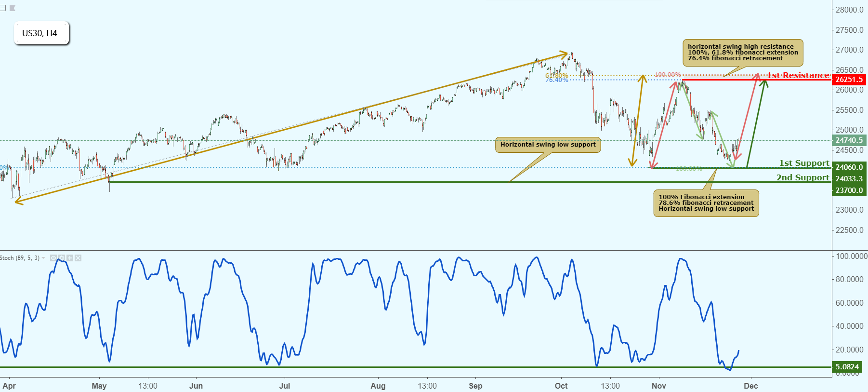This screenshot has height=392, width=868.
Task: Click the 5.0824 stochastic level tag
Action: click(x=847, y=367)
